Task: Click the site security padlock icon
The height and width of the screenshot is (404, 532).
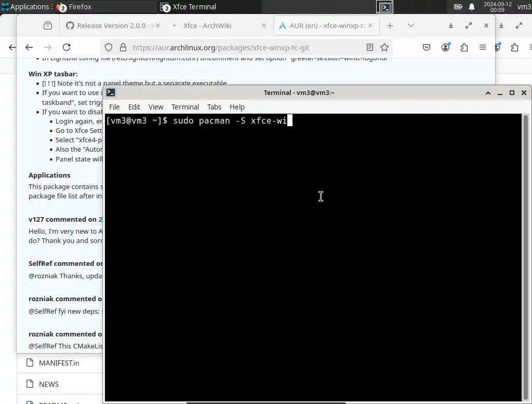Action: (123, 47)
